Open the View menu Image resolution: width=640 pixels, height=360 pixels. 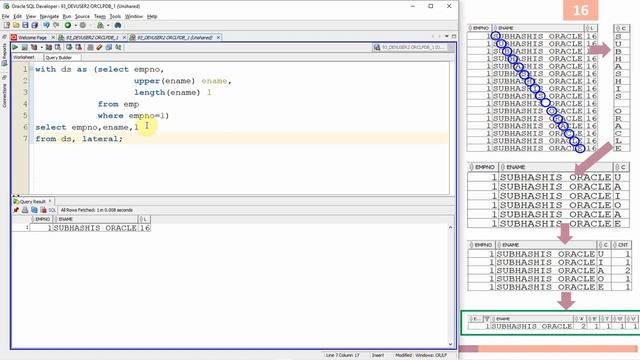coord(31,16)
